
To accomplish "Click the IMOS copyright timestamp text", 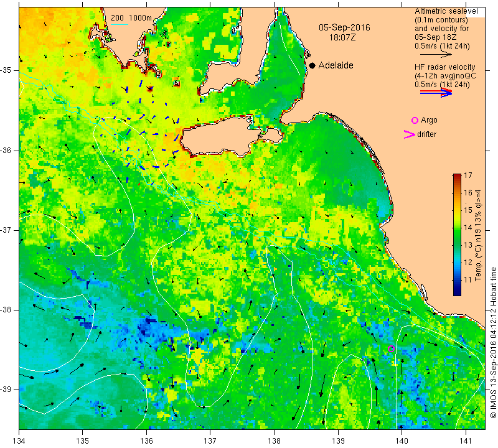I will [x=493, y=343].
